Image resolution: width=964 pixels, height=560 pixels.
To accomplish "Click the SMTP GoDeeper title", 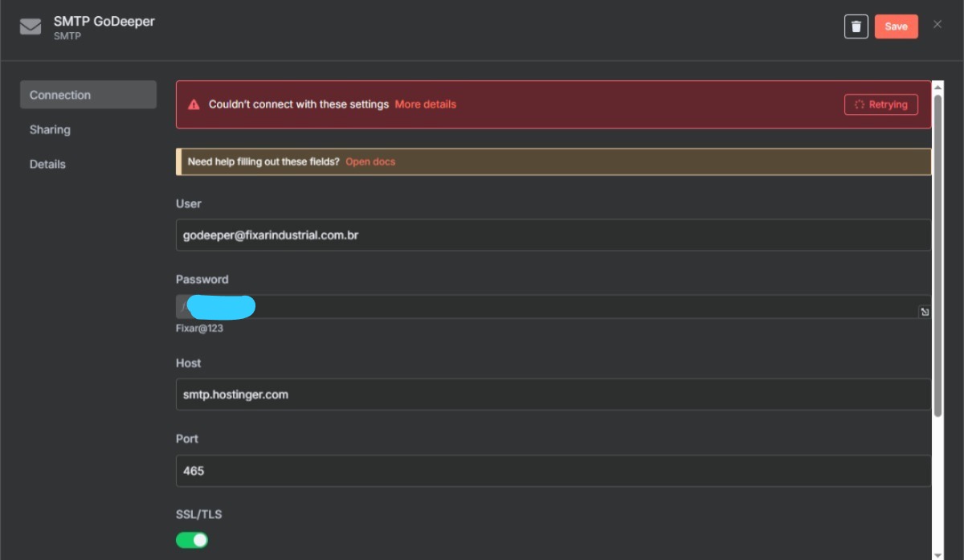I will point(104,21).
